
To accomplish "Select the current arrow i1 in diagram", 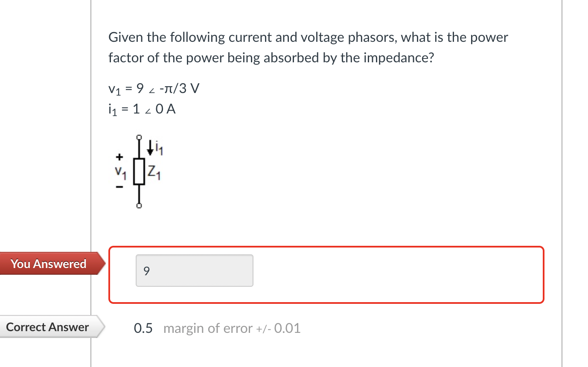I will [x=151, y=147].
